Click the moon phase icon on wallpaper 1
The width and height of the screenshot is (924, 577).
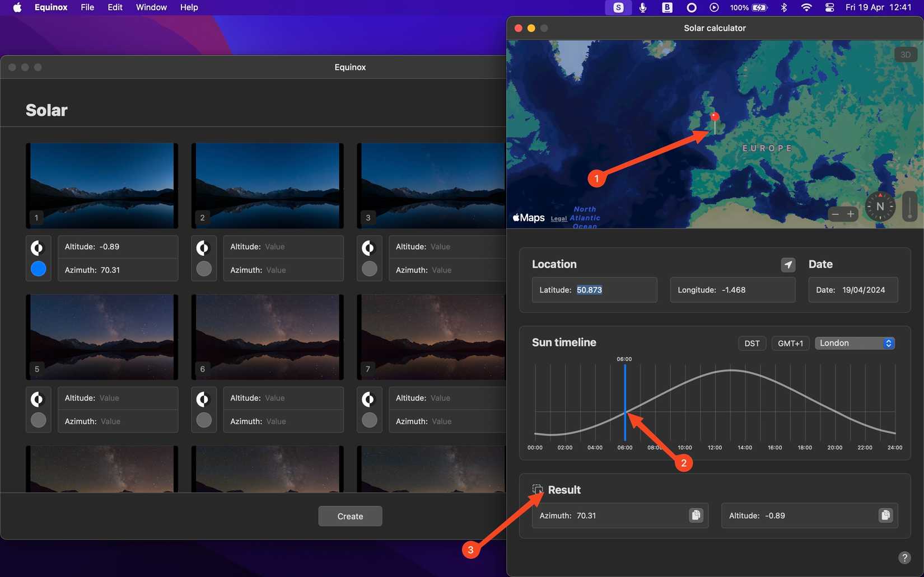(x=38, y=247)
